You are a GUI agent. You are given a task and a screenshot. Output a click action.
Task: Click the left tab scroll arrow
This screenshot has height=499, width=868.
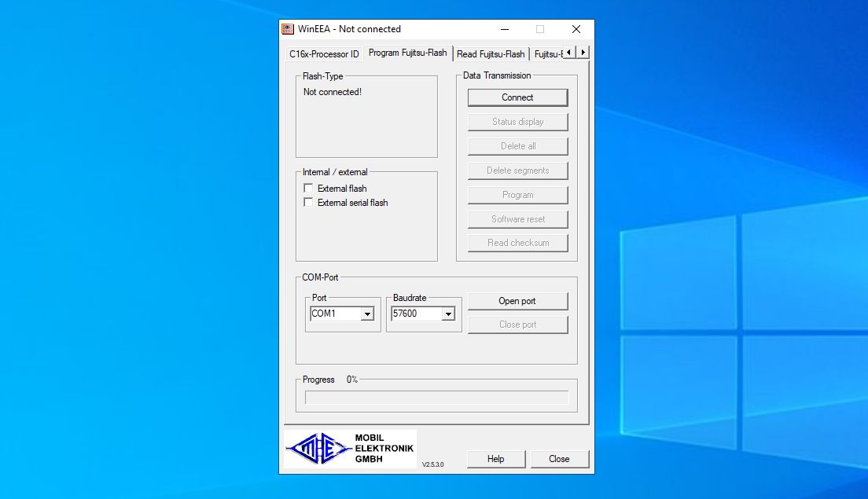(569, 52)
